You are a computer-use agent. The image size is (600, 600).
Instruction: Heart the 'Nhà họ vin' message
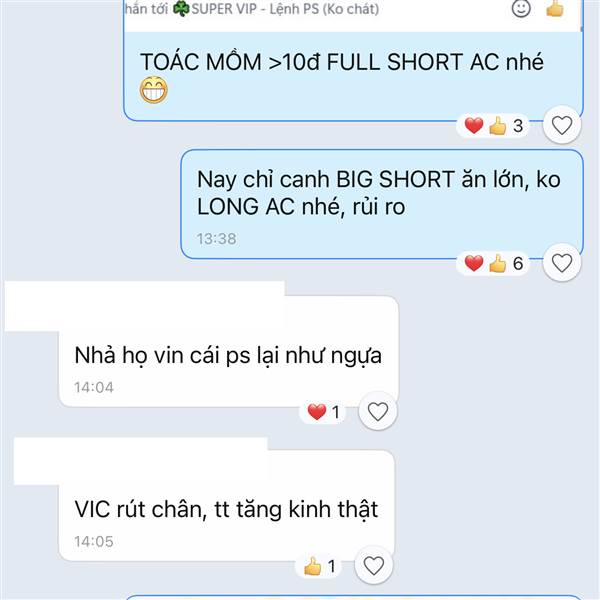tap(378, 411)
